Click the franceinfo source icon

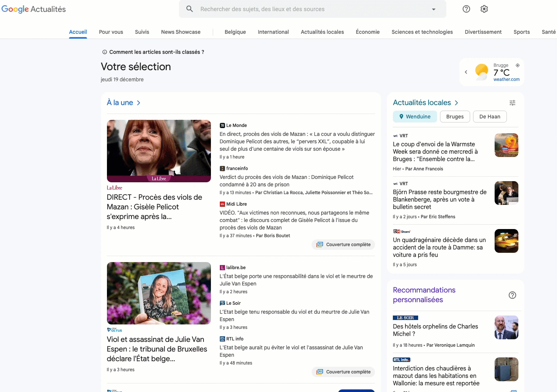(x=222, y=169)
